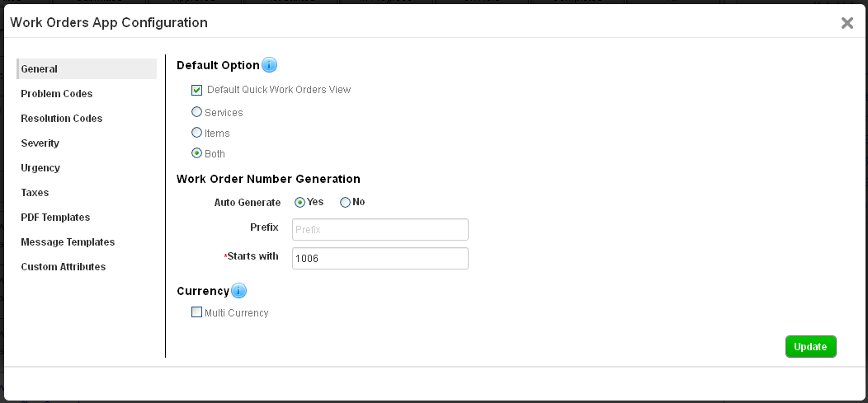The image size is (868, 403).
Task: Focus the Starts with number field
Action: (380, 258)
